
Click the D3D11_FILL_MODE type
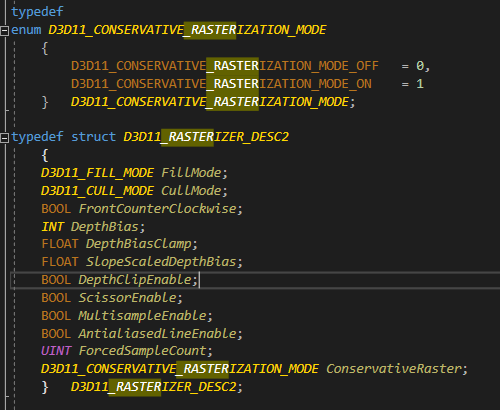click(x=97, y=173)
